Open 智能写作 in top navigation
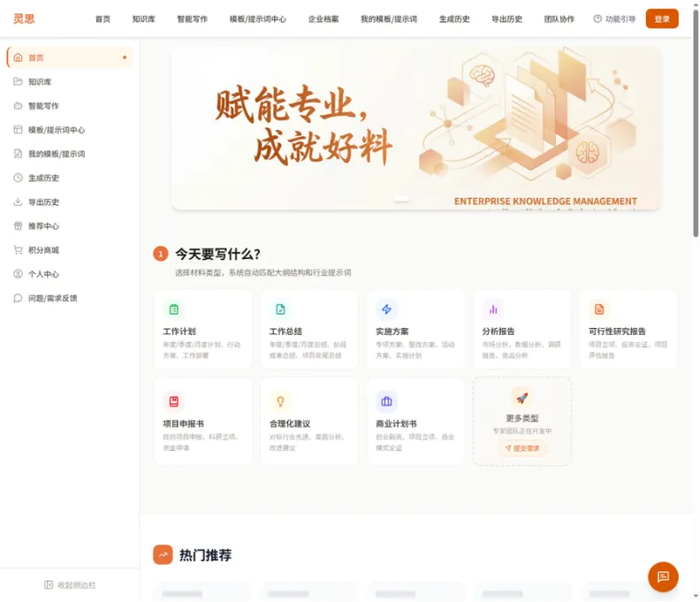The image size is (700, 602). tap(192, 19)
